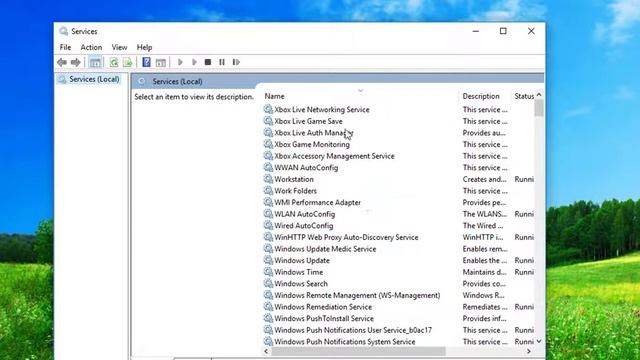Click gear icon beside Wired AutoConfig

[x=268, y=225]
